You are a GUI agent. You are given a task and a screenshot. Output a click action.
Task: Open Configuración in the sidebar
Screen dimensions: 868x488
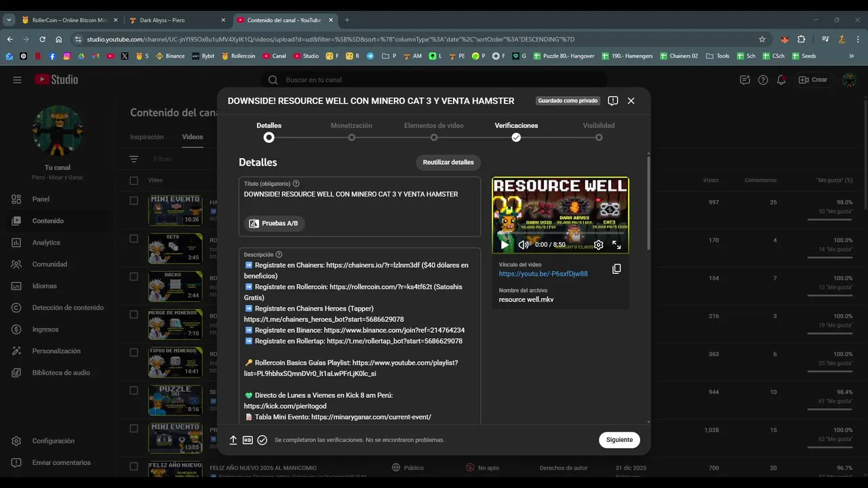coord(58,441)
